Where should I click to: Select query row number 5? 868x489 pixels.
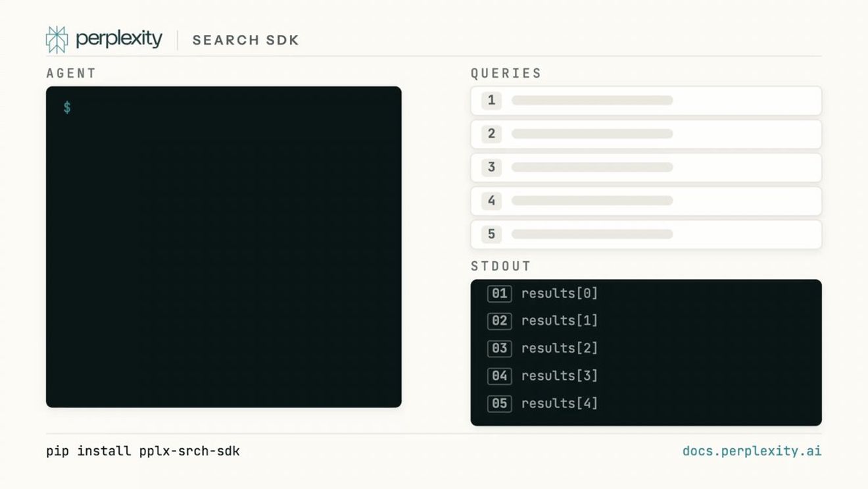(646, 234)
